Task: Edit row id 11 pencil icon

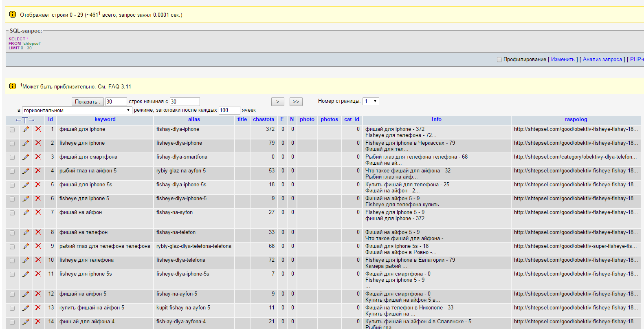Action: [x=26, y=274]
